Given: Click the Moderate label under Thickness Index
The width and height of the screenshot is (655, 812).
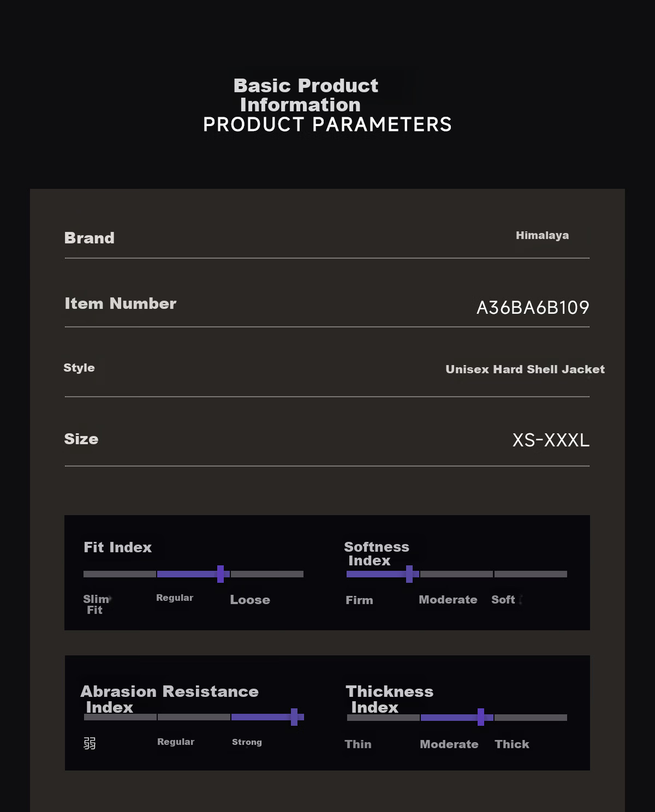Looking at the screenshot, I should tap(449, 744).
